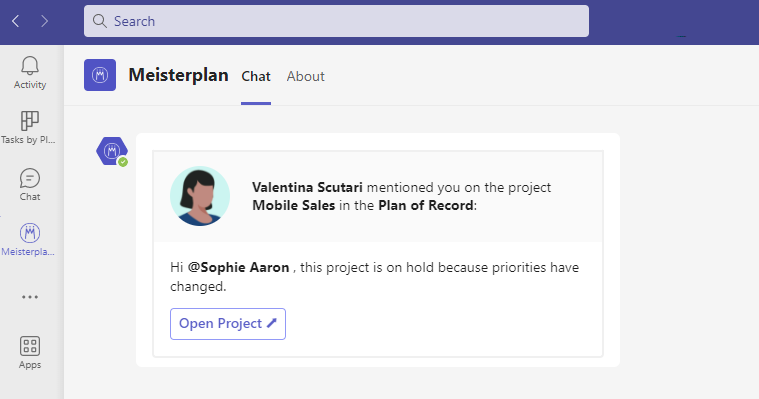
Task: Open the Apps store icon
Action: tap(30, 353)
